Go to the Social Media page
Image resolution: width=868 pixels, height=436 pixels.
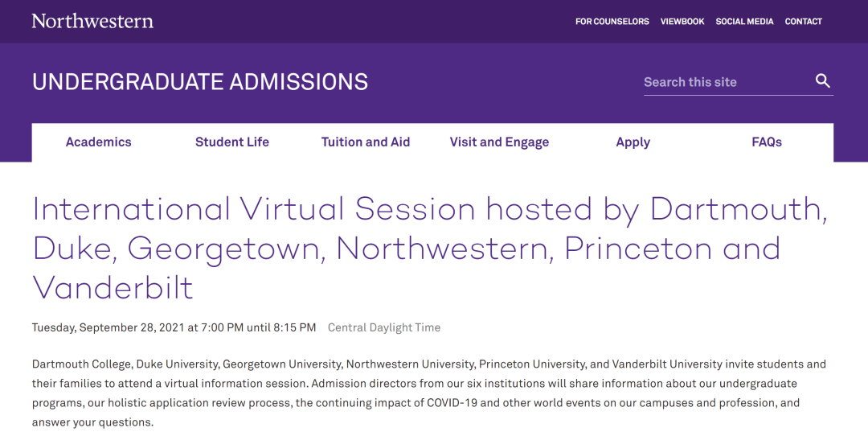pyautogui.click(x=744, y=22)
